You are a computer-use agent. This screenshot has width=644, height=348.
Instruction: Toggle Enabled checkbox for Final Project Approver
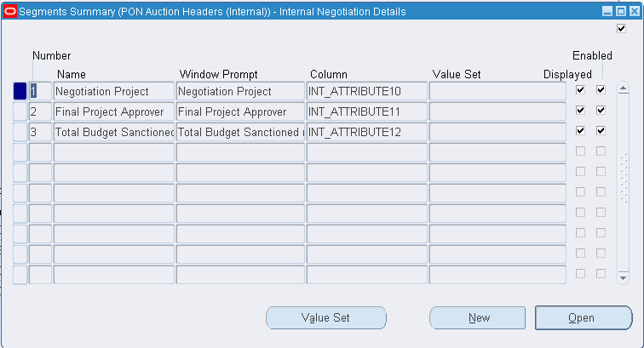click(601, 110)
